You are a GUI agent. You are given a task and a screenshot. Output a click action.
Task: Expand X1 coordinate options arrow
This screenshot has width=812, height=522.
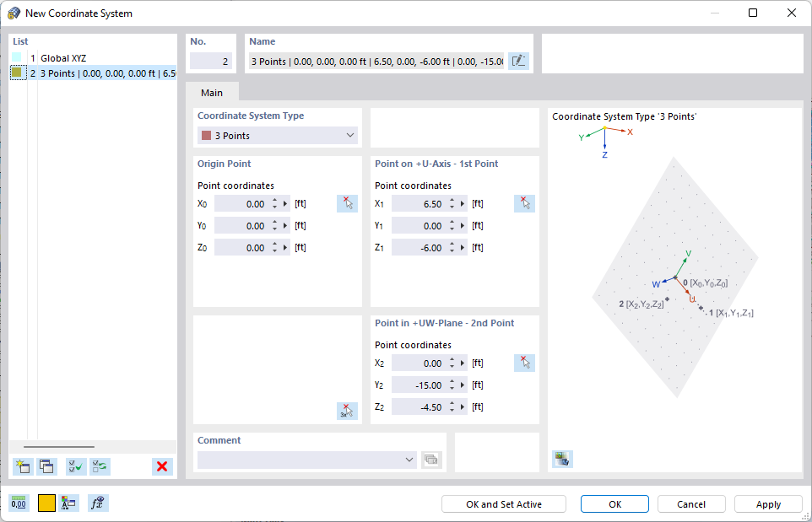pyautogui.click(x=464, y=203)
